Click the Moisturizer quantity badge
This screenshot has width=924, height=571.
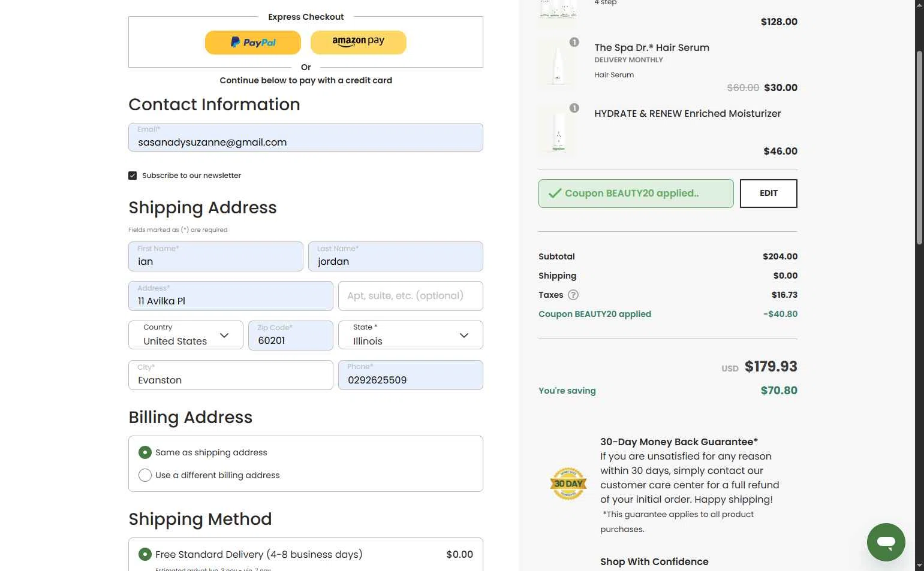click(x=574, y=108)
